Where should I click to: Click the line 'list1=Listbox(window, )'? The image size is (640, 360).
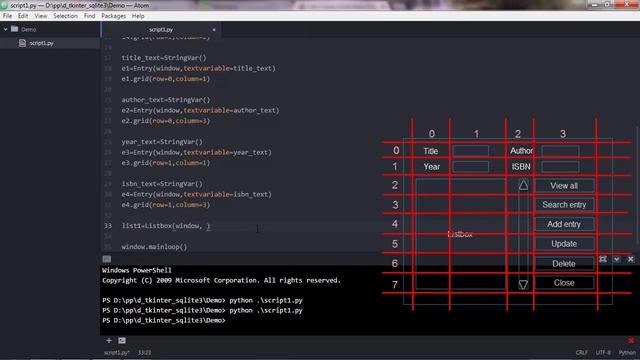tap(166, 226)
